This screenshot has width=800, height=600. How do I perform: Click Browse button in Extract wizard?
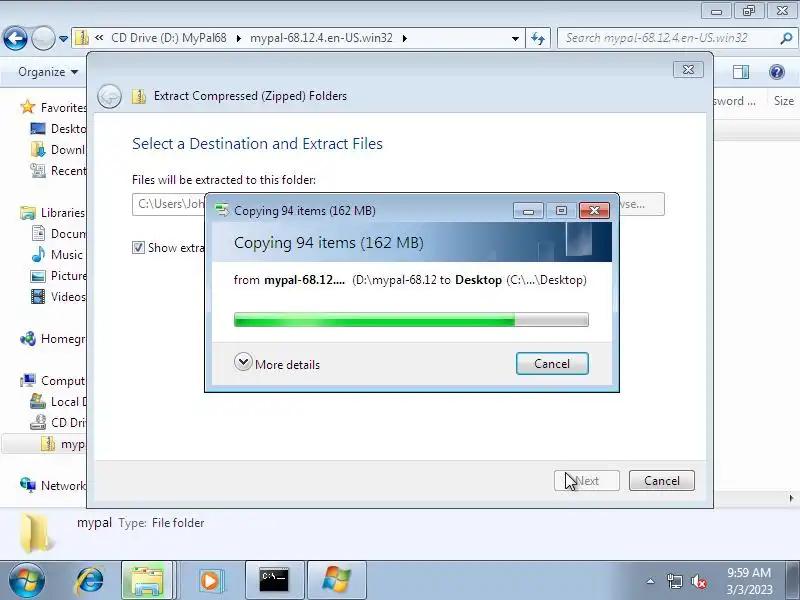pos(642,204)
